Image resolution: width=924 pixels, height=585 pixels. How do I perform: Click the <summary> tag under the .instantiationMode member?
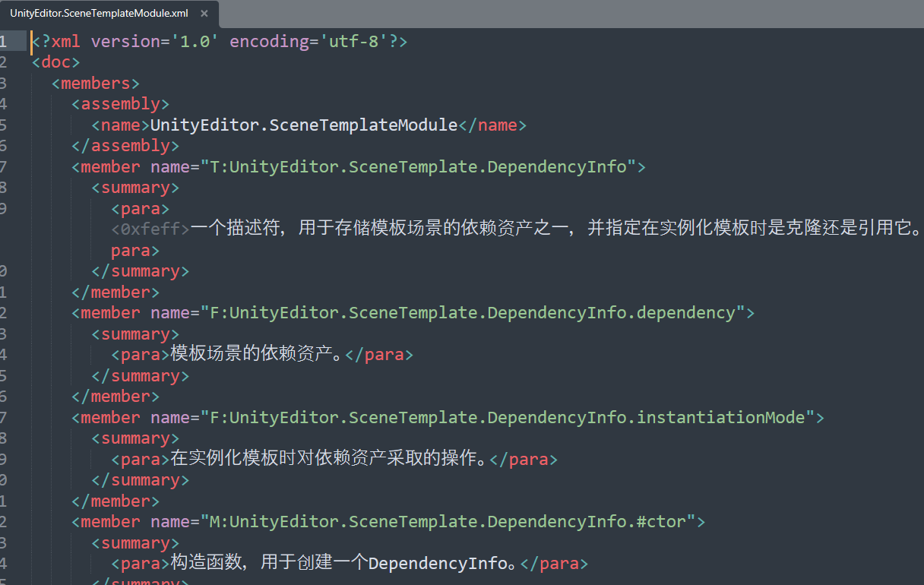(x=135, y=438)
